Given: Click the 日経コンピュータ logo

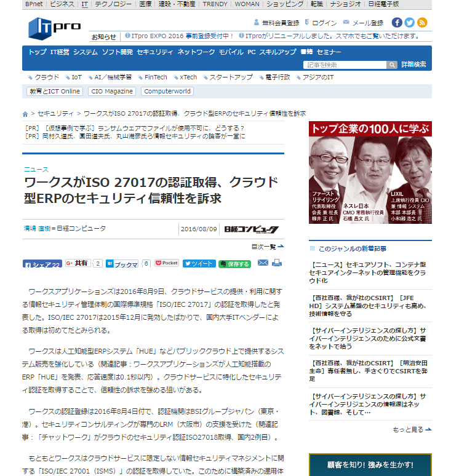Looking at the screenshot, I should pos(251,229).
